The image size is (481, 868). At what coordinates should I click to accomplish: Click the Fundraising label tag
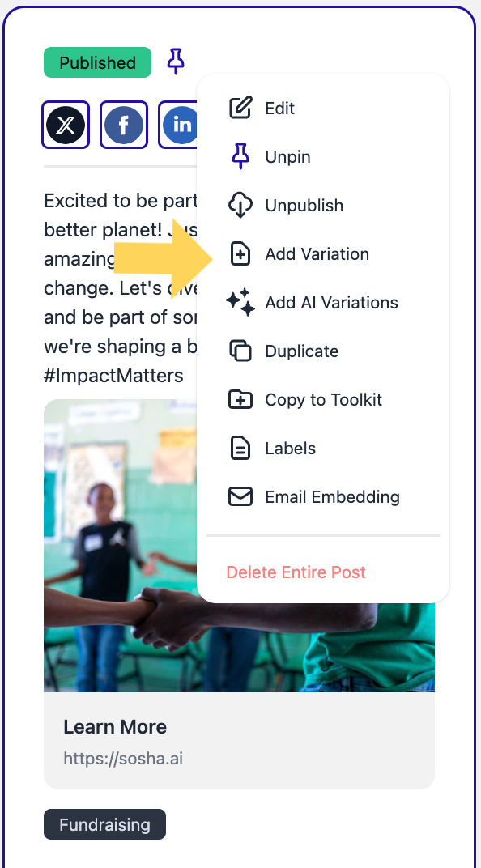pos(104,824)
